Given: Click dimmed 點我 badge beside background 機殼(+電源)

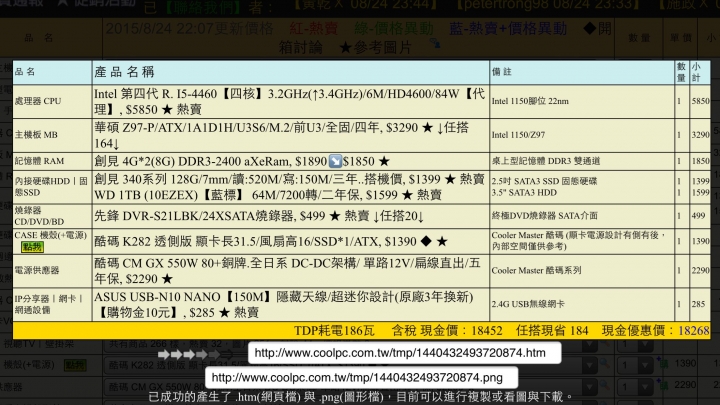Looking at the screenshot, I should [x=75, y=365].
